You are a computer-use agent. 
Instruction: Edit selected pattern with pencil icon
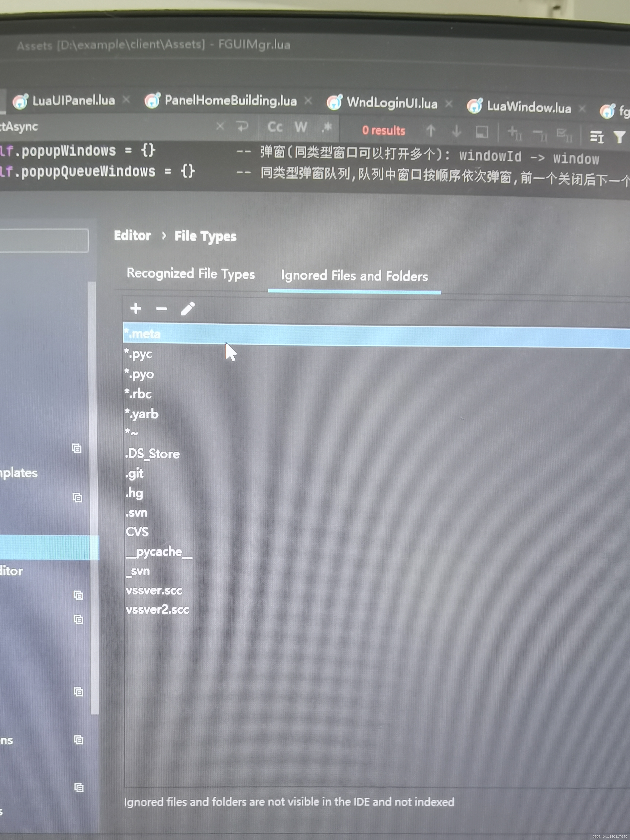(188, 309)
